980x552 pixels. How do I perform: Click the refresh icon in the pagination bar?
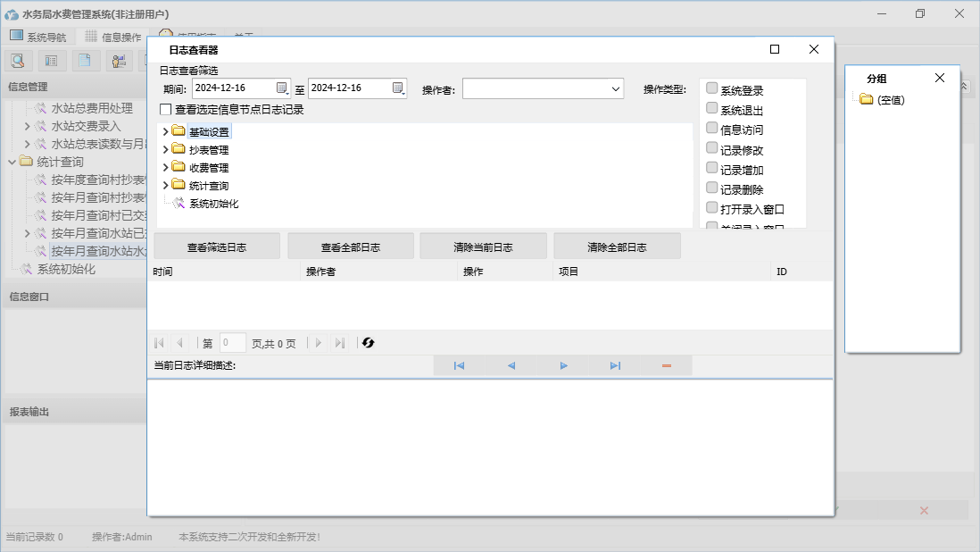[368, 343]
